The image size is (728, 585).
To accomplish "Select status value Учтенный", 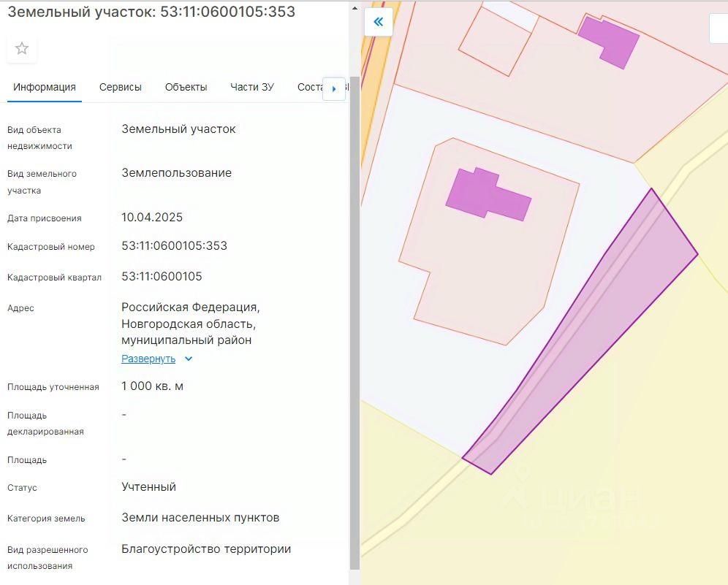I will coord(148,486).
